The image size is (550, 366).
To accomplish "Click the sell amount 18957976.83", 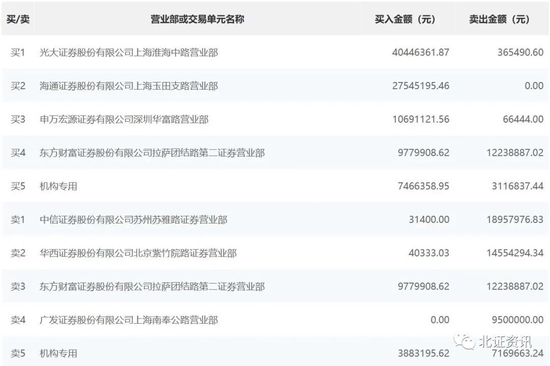I will click(515, 220).
